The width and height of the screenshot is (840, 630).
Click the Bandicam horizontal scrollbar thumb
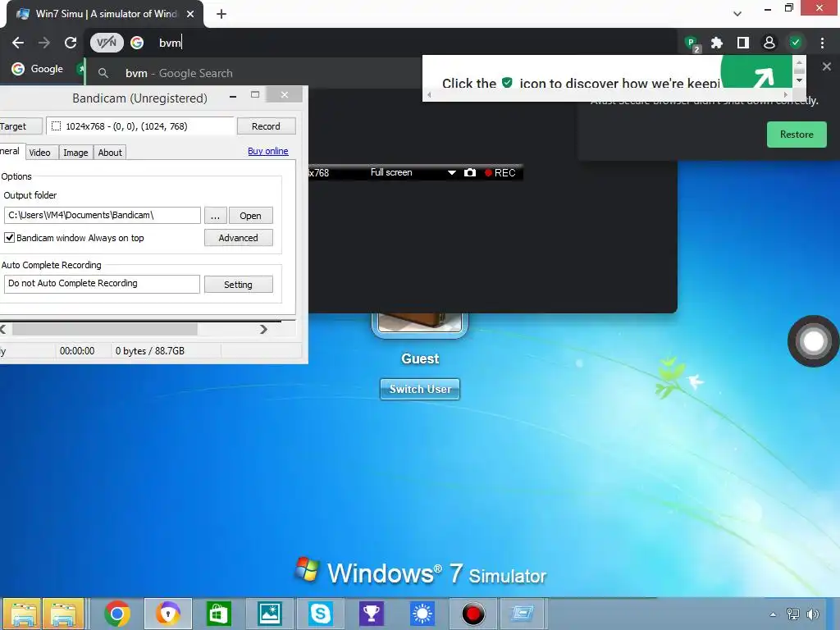[x=104, y=329]
